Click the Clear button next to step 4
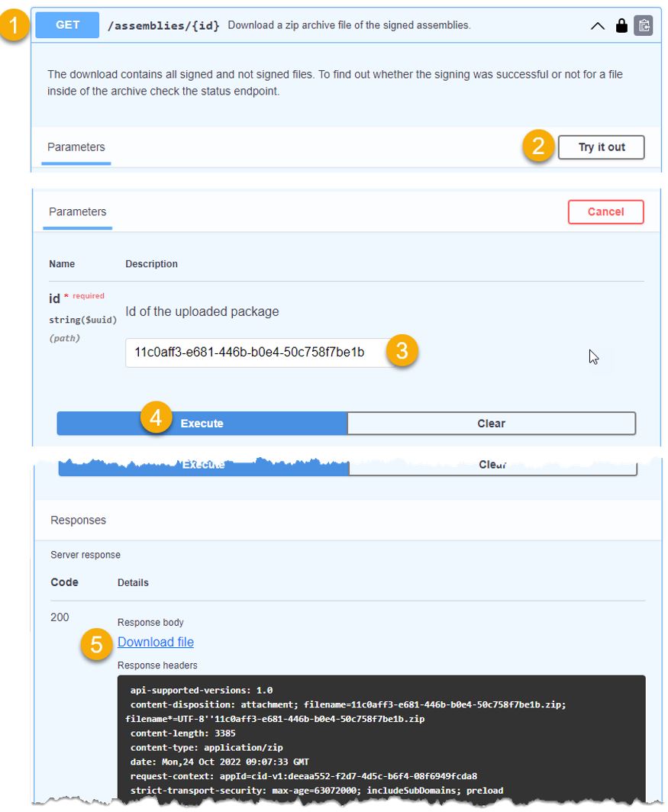Image resolution: width=668 pixels, height=812 pixels. pos(491,424)
